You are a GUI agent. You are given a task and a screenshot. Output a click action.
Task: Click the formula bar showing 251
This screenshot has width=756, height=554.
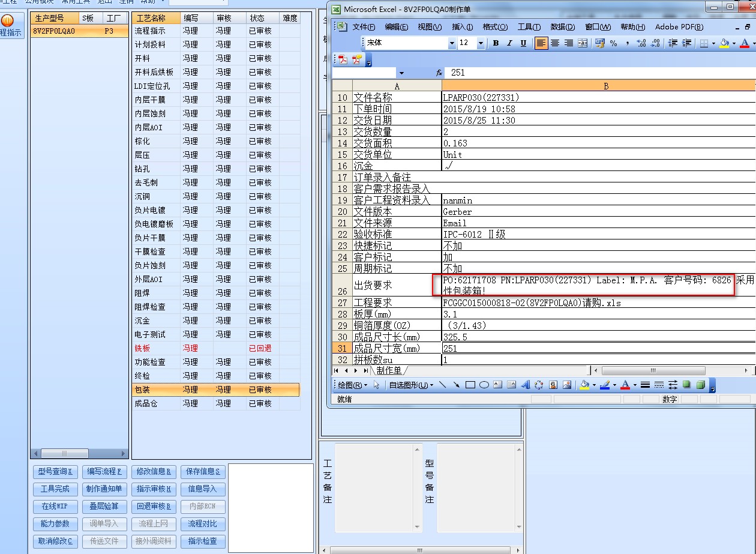point(600,73)
